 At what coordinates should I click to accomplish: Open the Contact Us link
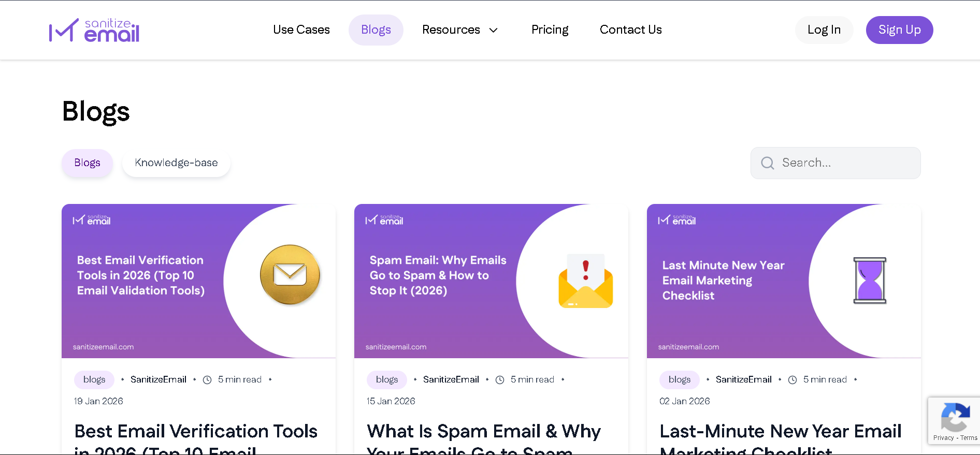click(x=630, y=30)
